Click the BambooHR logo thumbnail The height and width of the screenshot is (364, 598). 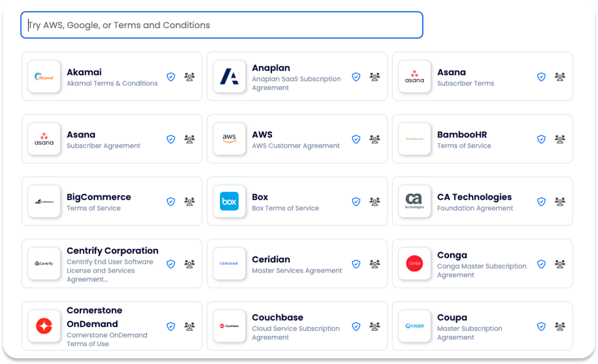pyautogui.click(x=415, y=139)
